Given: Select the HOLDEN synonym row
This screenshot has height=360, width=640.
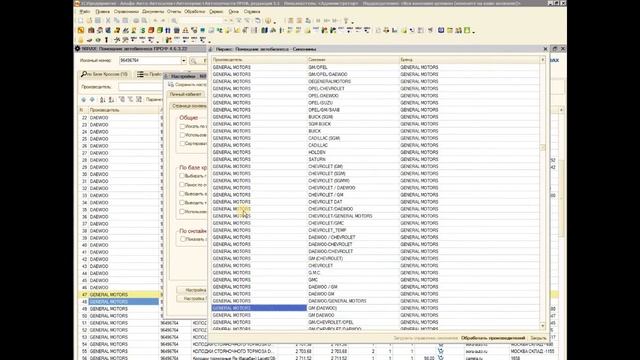Looking at the screenshot, I should (375, 152).
